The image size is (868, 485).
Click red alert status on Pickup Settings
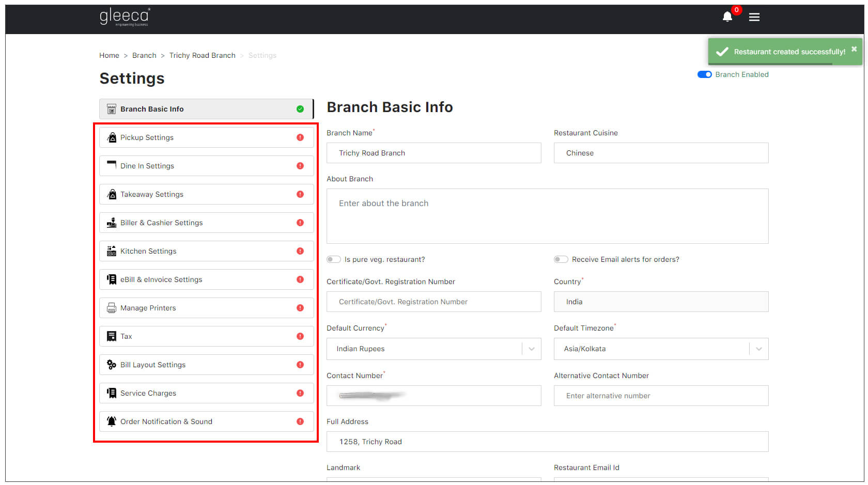(x=300, y=137)
